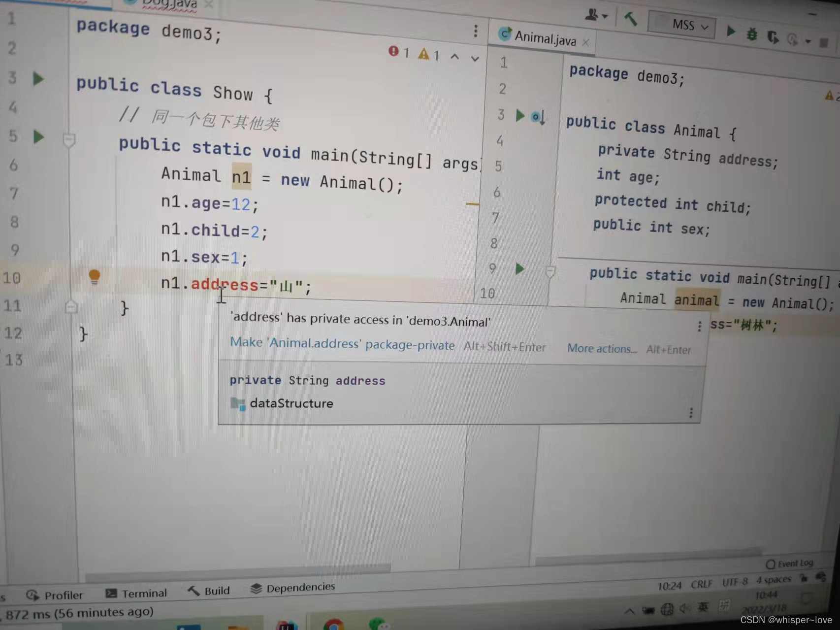Click the volume speaker icon in the tray
This screenshot has width=840, height=630.
coord(684,609)
